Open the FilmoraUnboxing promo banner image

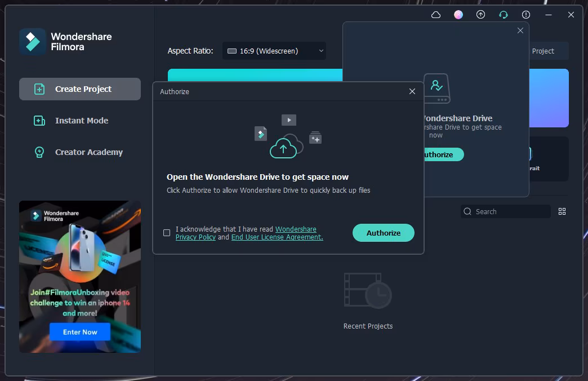click(80, 277)
